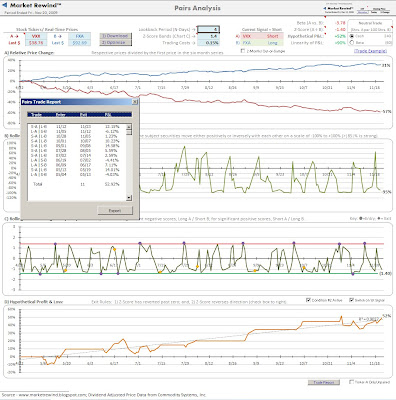Click the Last $ price for ticker B
Screen dimensions: 396x400
click(79, 43)
